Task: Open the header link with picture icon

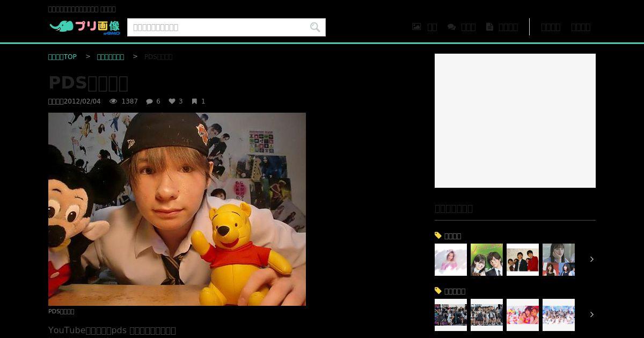Action: point(425,27)
